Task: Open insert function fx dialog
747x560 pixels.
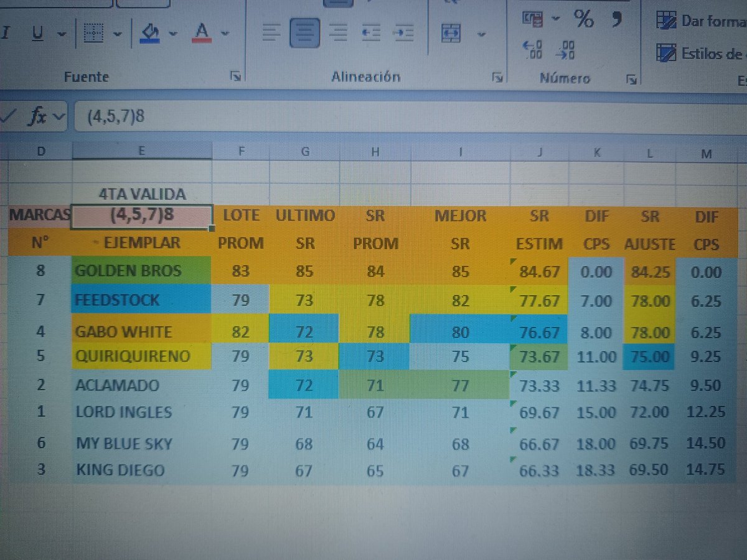Action: click(39, 116)
